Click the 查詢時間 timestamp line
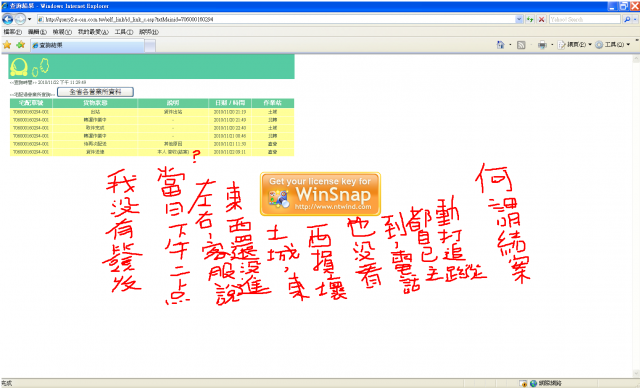 pos(48,82)
